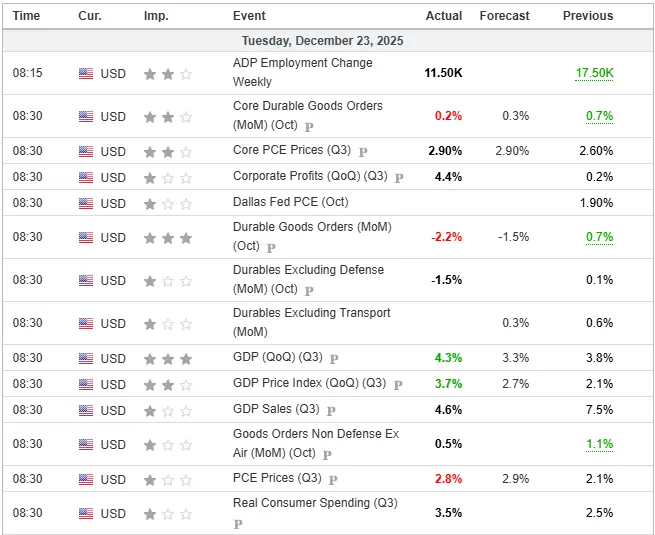This screenshot has width=655, height=535.
Task: Click the preliminary marker under Real Consumer Spending
Action: coord(238,523)
